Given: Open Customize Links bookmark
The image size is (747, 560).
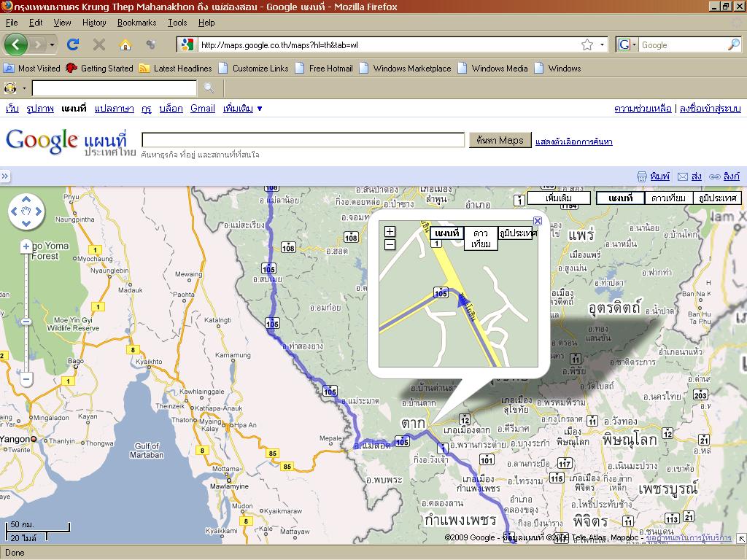Looking at the screenshot, I should coord(253,68).
